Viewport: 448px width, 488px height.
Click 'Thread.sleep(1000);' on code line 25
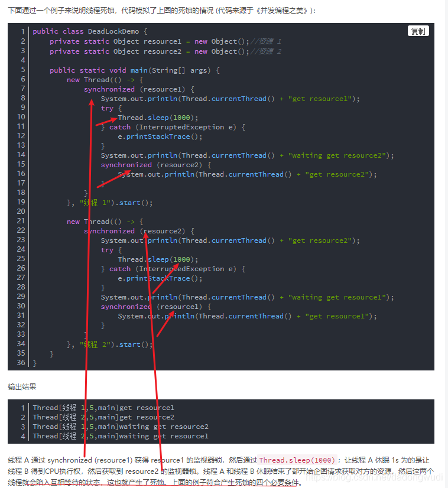tap(158, 259)
